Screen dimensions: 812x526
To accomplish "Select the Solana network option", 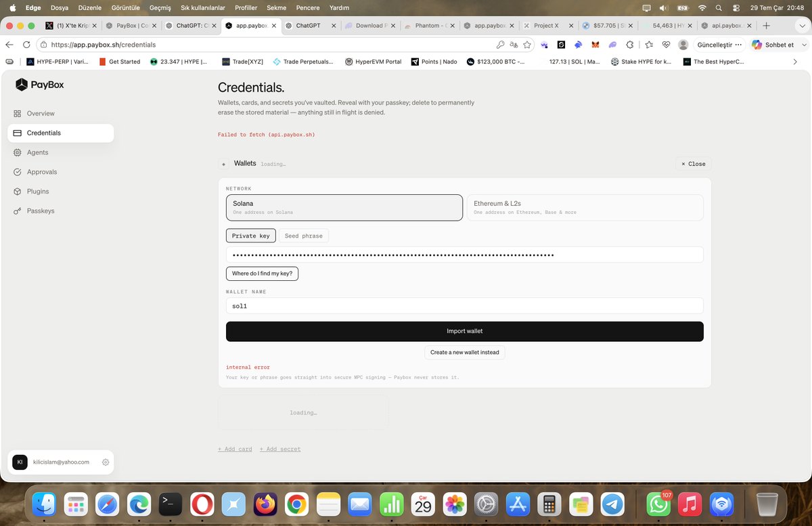I will click(x=344, y=208).
